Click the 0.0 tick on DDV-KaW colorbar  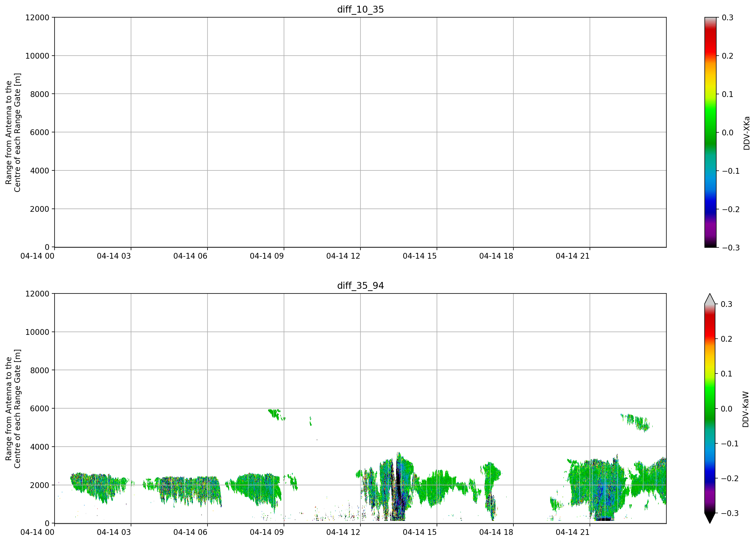727,409
